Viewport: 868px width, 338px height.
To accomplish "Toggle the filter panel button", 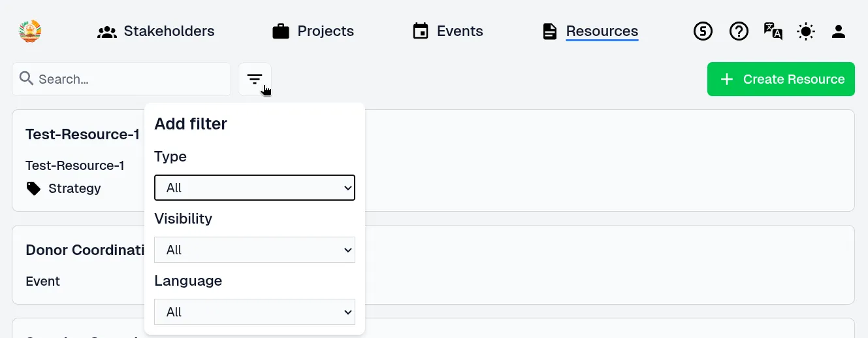I will point(255,79).
